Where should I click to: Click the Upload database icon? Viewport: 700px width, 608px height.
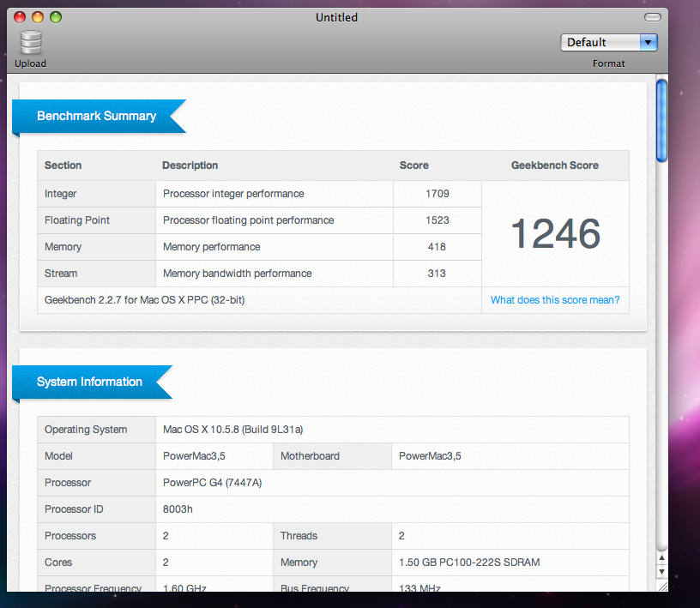[x=31, y=42]
